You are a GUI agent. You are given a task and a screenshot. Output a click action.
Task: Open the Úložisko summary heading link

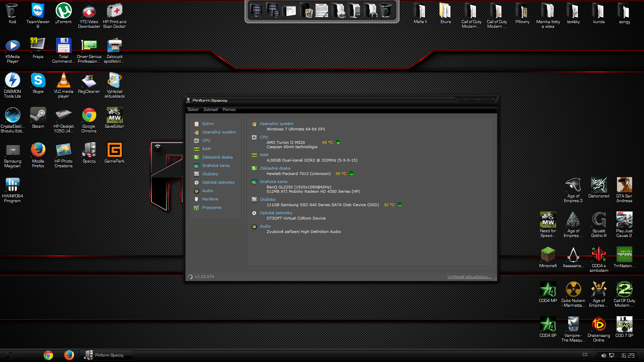[x=268, y=199]
